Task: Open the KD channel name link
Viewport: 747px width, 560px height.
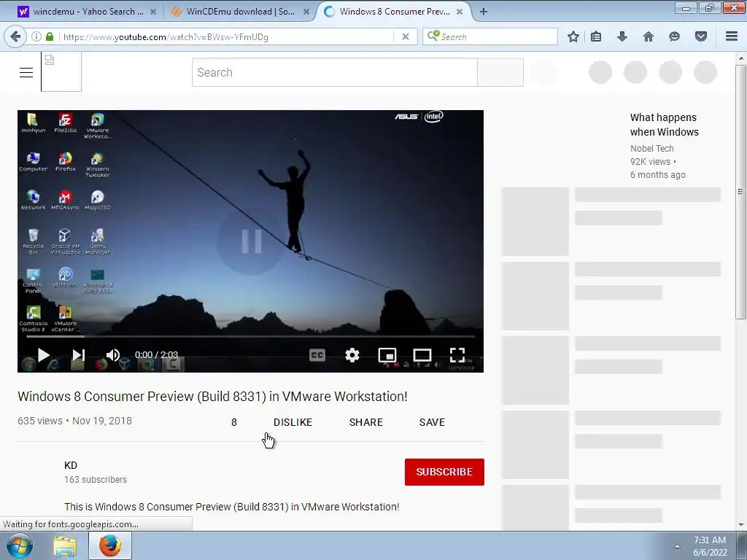Action: 71,465
